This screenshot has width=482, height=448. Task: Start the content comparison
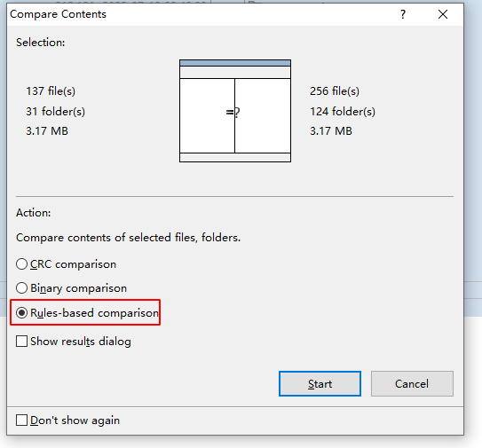pyautogui.click(x=320, y=384)
